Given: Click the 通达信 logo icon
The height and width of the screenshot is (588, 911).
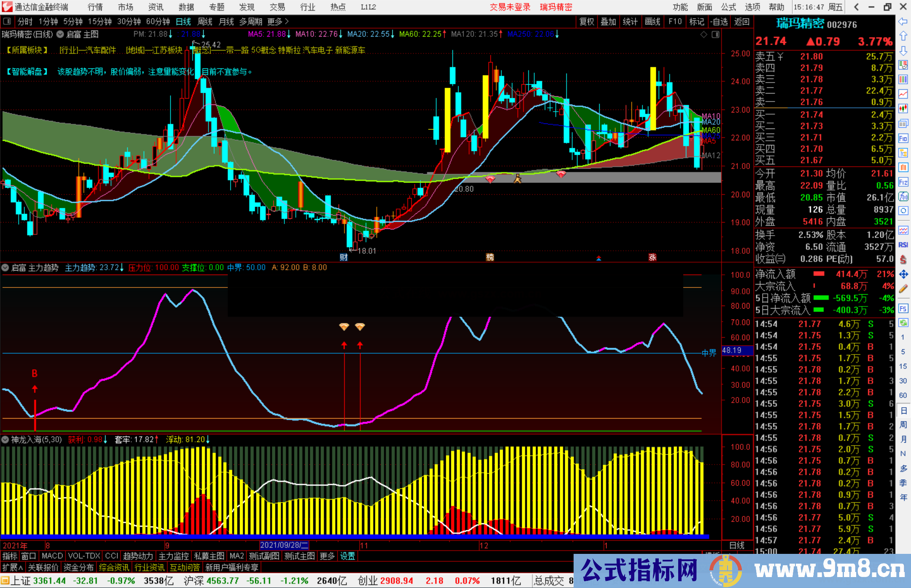Looking at the screenshot, I should point(7,7).
